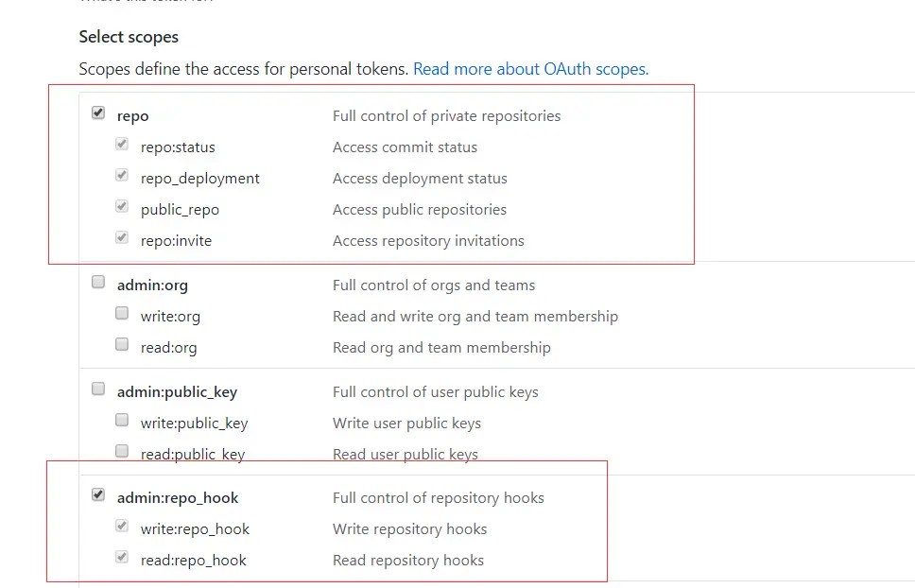
Task: Toggle the write:repo_hook checkbox
Action: tap(122, 527)
